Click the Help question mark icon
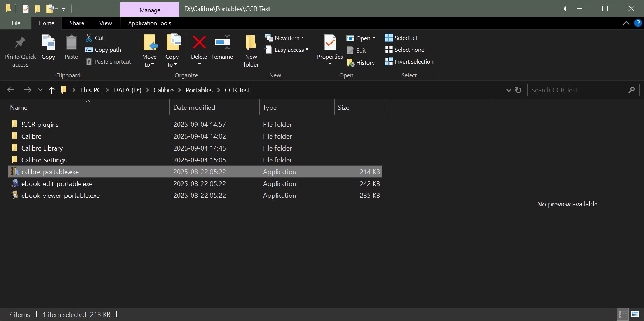This screenshot has width=644, height=321. (x=638, y=23)
